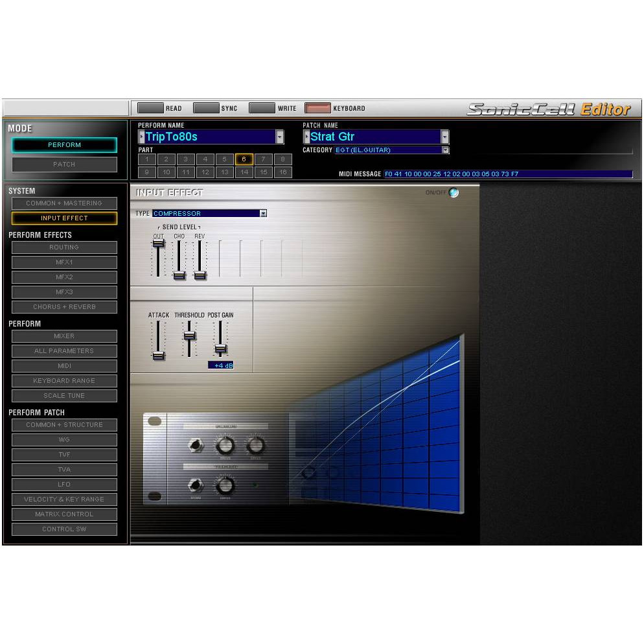Open COMMON + MASTERING system page

point(65,203)
